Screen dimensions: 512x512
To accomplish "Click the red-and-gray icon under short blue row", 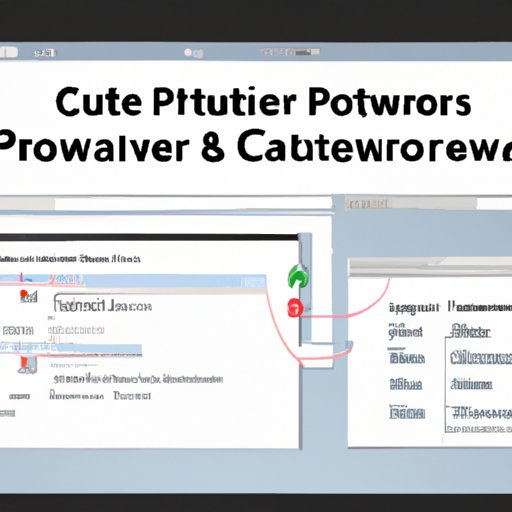I will (x=27, y=364).
